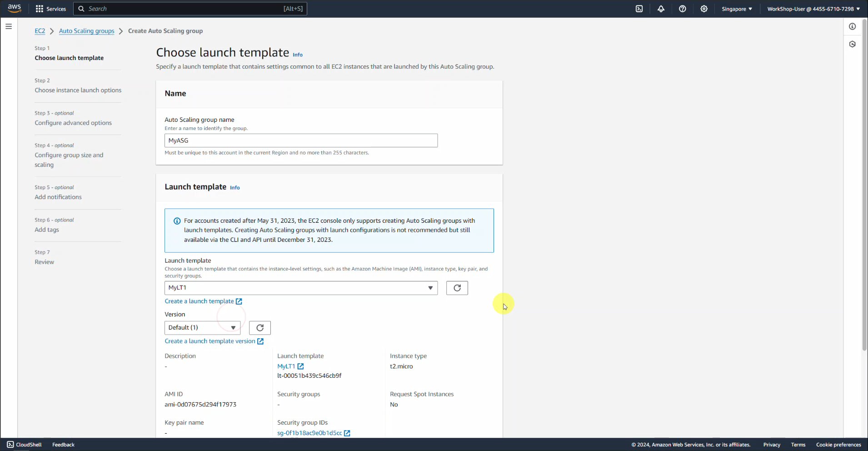Open the info panel icon on right
The image size is (868, 451).
852,26
